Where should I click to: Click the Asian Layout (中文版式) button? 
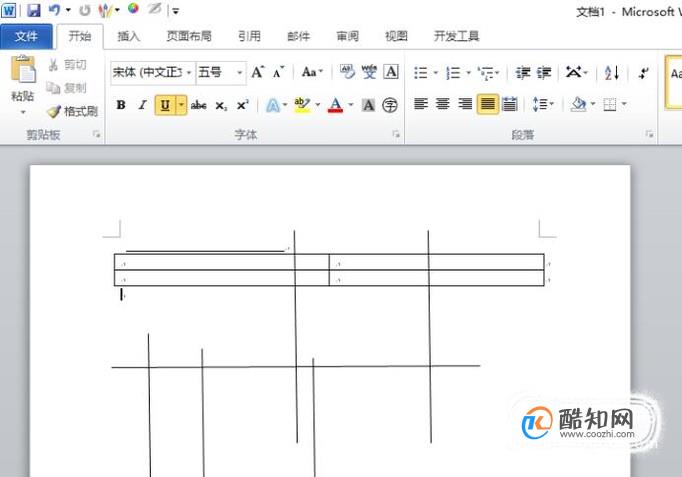pos(577,73)
